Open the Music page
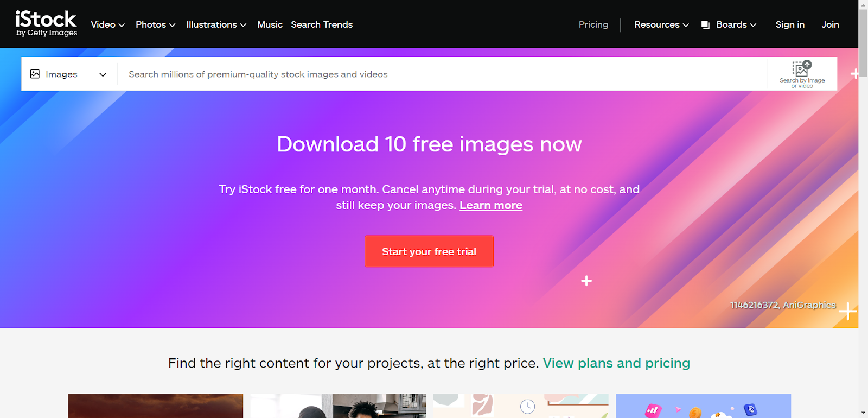The image size is (868, 418). pos(270,24)
